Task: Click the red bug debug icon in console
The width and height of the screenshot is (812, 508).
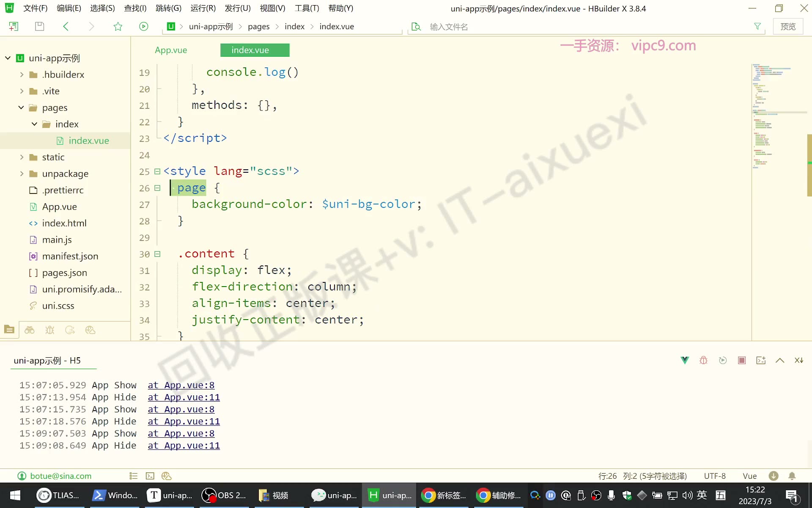Action: coord(704,360)
